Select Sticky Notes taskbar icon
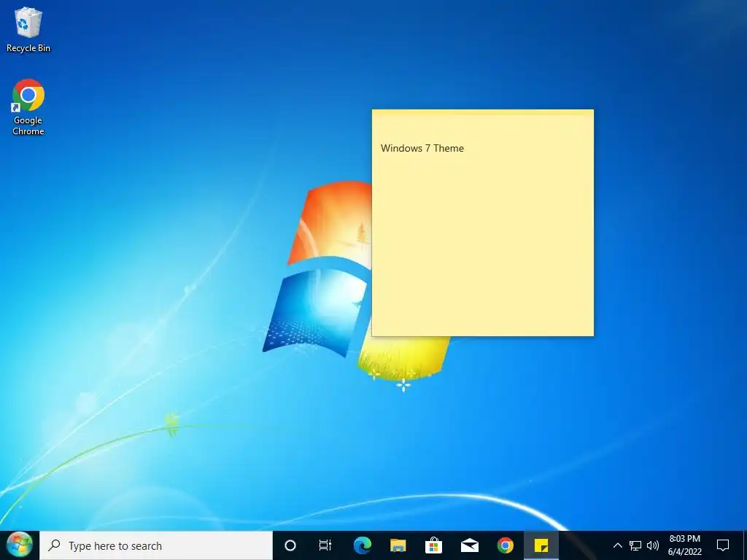747x560 pixels. [x=541, y=545]
